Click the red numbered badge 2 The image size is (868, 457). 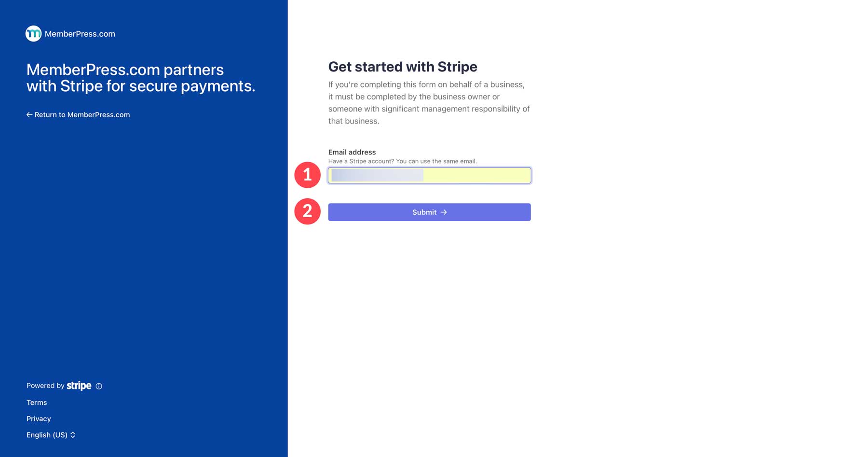point(308,211)
